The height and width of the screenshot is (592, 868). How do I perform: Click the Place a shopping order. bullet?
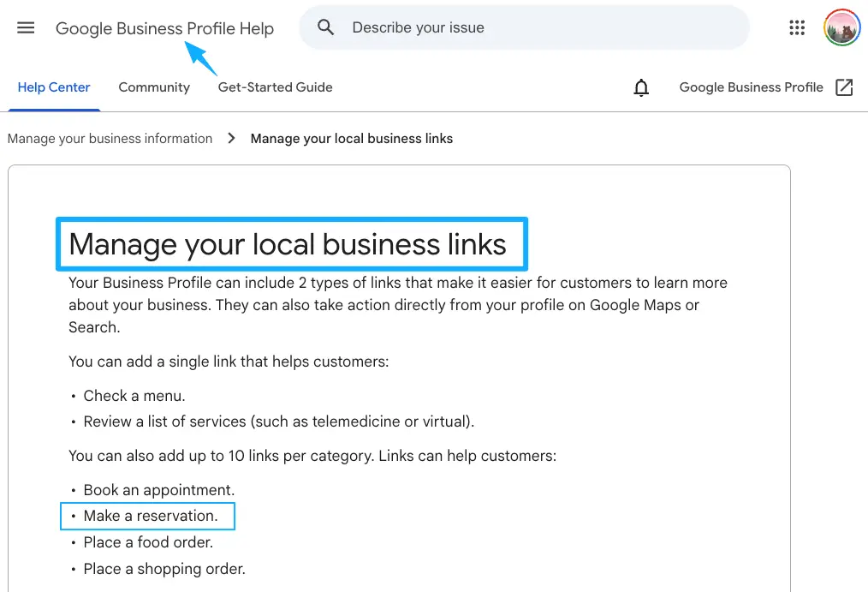click(163, 569)
